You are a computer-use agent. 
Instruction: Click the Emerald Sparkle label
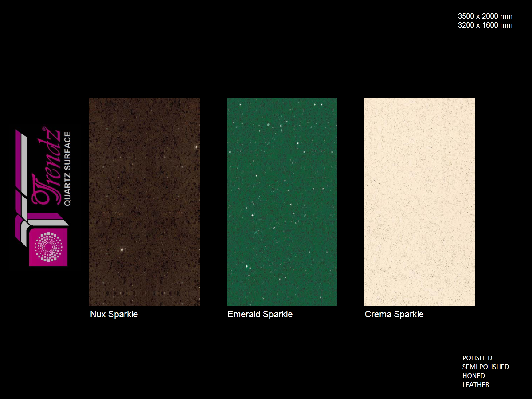pyautogui.click(x=260, y=314)
